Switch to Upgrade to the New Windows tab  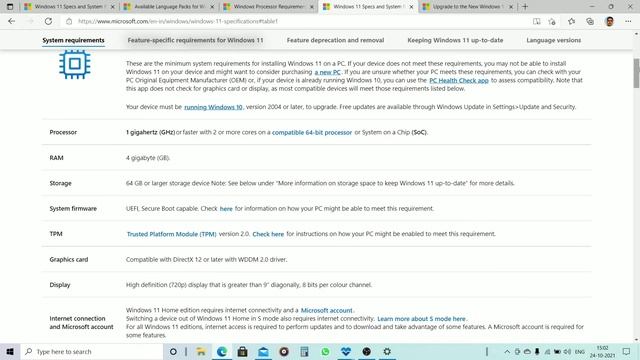pyautogui.click(x=468, y=7)
